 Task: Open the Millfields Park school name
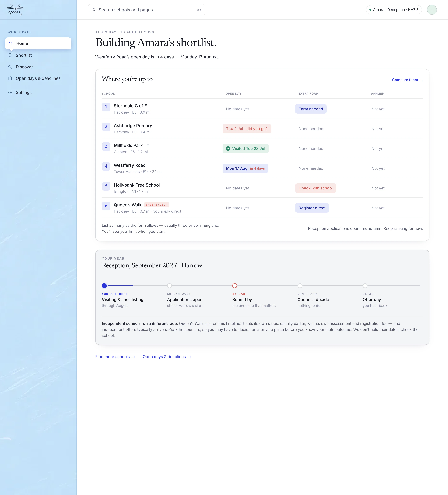click(128, 146)
